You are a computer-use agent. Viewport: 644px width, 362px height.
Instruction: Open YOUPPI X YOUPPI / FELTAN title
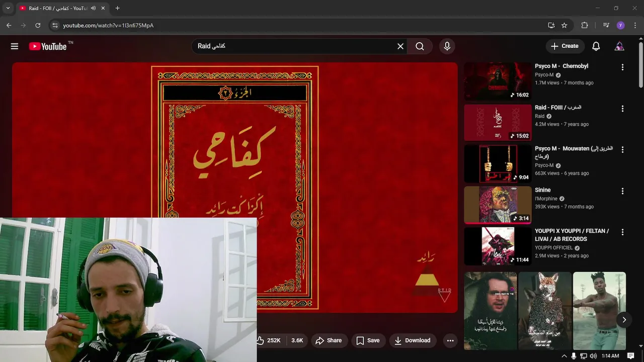pyautogui.click(x=572, y=235)
